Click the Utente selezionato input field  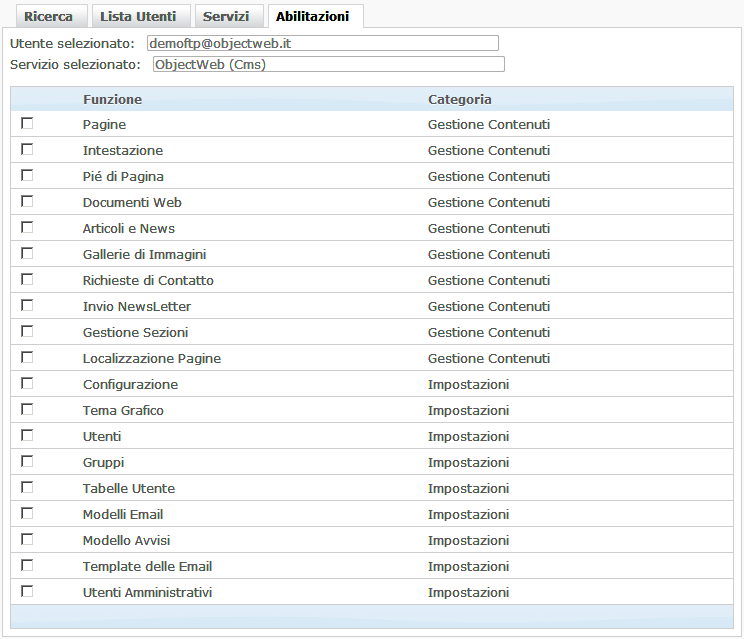pyautogui.click(x=321, y=43)
